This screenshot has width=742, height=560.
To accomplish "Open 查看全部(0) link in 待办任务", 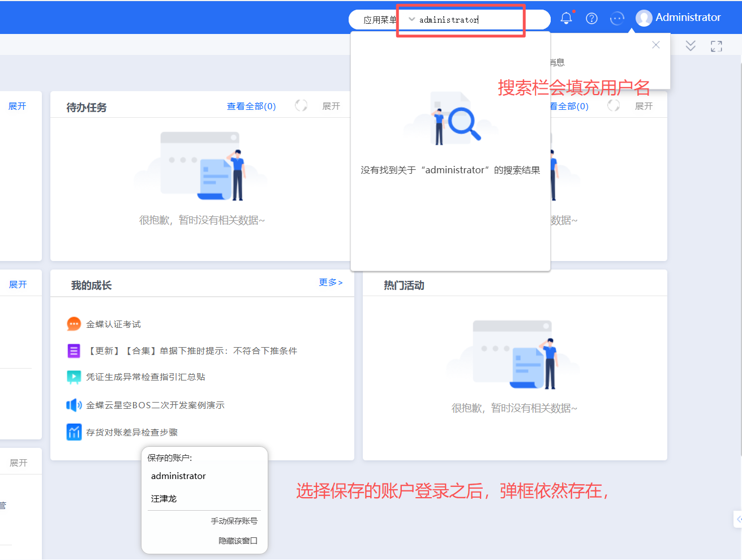I will [x=251, y=106].
